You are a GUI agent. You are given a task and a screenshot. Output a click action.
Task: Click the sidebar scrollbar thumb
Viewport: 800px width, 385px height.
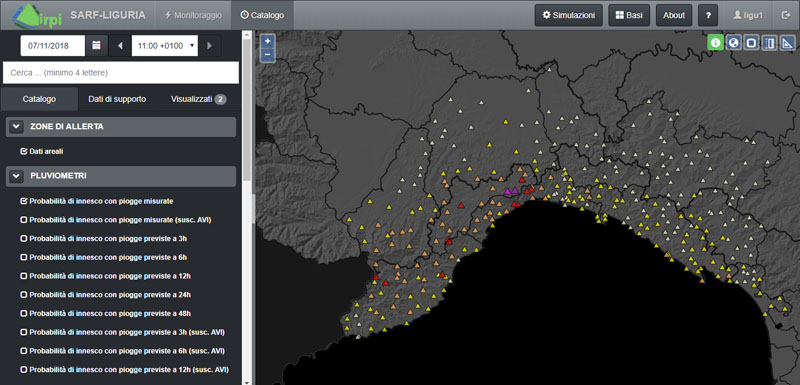pos(247,110)
